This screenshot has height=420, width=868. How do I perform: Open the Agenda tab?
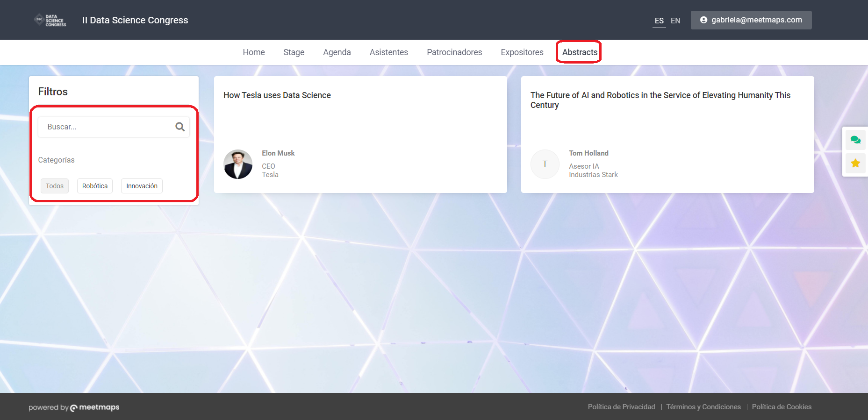[x=337, y=52]
